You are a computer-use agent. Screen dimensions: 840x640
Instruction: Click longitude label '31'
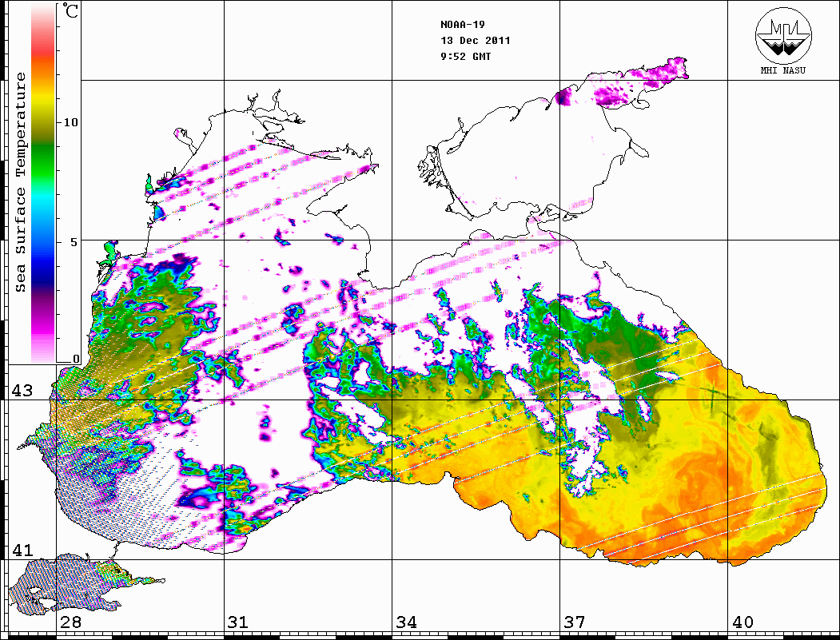pos(238,622)
